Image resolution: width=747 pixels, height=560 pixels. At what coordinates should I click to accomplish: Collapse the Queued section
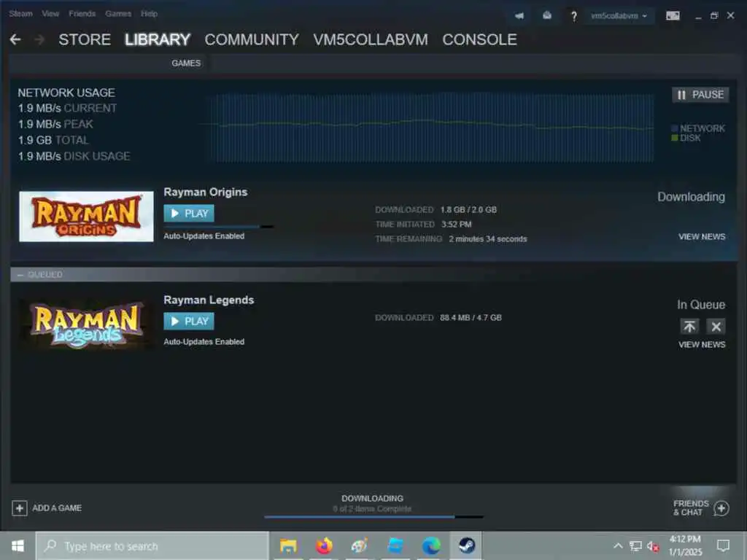tap(20, 275)
